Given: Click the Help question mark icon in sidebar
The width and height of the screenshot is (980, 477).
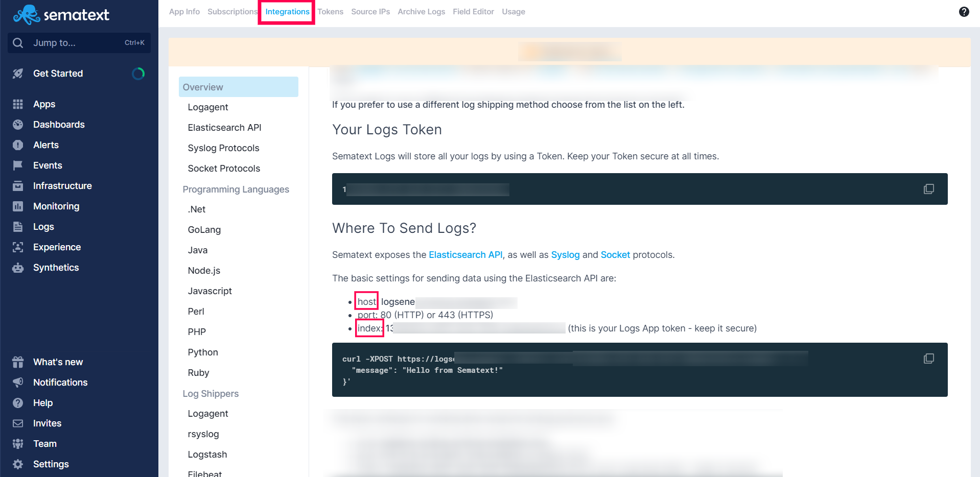Looking at the screenshot, I should 18,403.
